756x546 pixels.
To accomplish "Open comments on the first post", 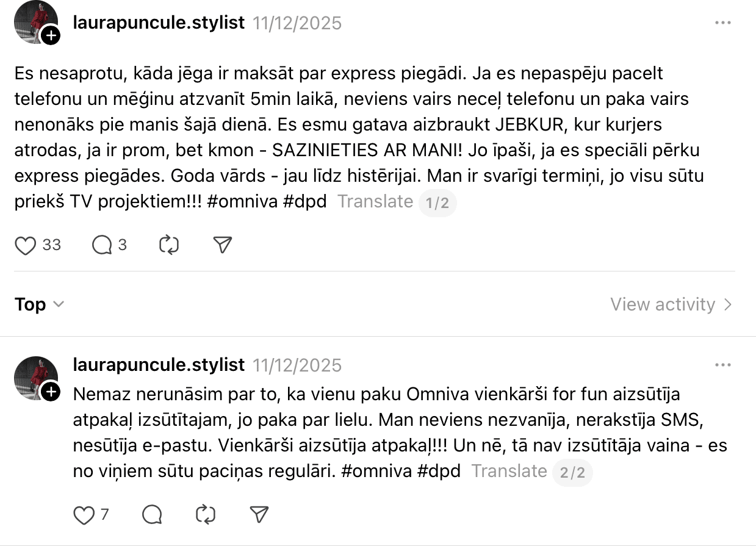I will [x=102, y=245].
